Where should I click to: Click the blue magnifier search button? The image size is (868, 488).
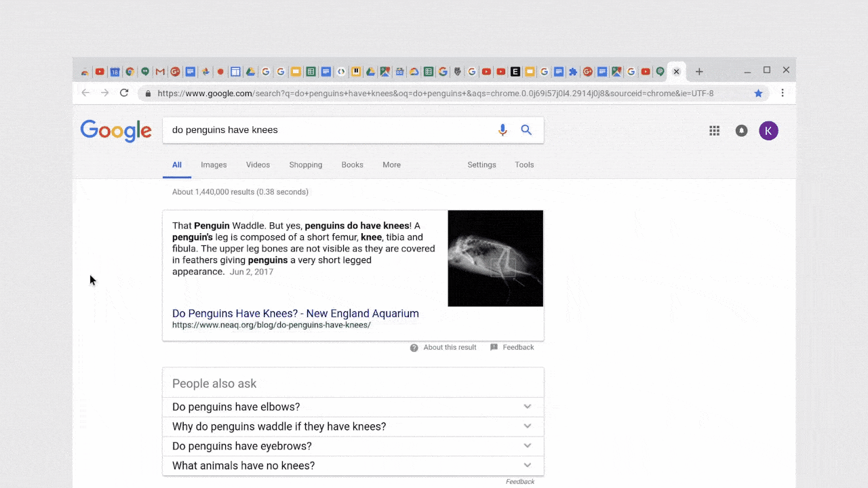coord(526,130)
